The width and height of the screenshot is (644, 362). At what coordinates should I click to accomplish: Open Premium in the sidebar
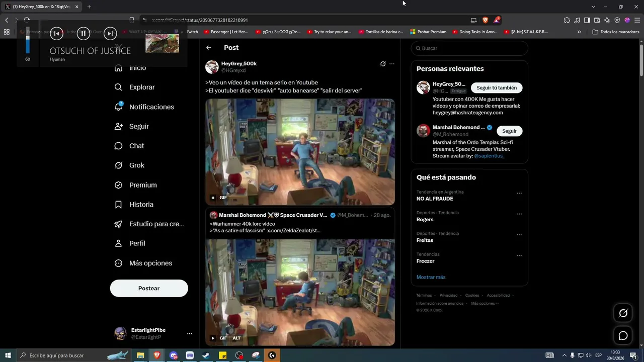pos(136,185)
